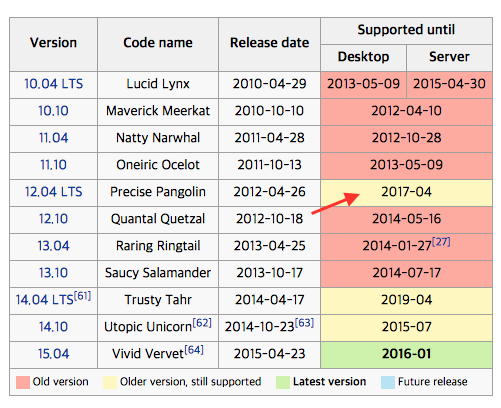Click the Older version, still supported label
This screenshot has width=501, height=408.
[190, 382]
